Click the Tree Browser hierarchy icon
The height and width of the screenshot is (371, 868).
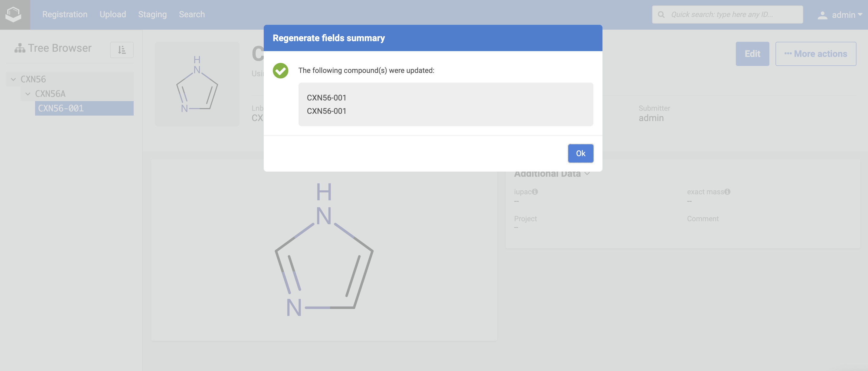(20, 48)
